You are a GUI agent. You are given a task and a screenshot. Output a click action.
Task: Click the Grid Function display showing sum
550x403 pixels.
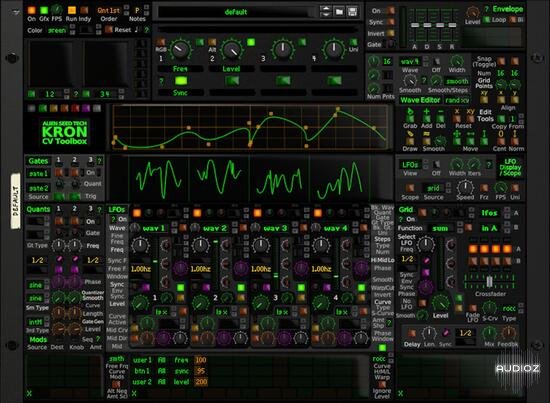point(441,228)
